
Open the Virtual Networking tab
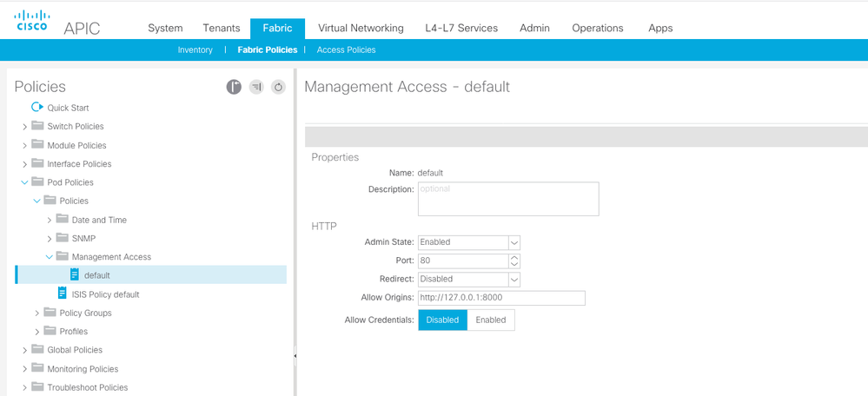pyautogui.click(x=361, y=28)
